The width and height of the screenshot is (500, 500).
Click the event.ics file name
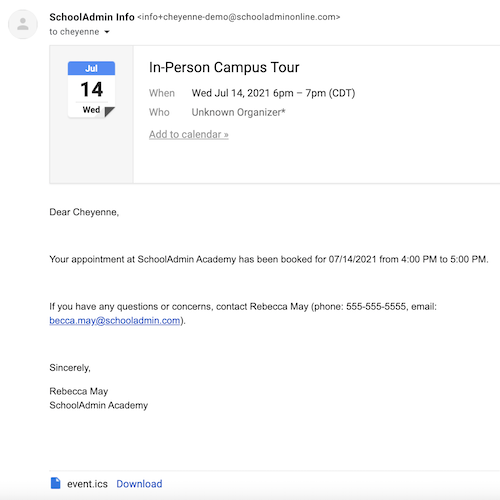[x=87, y=484]
